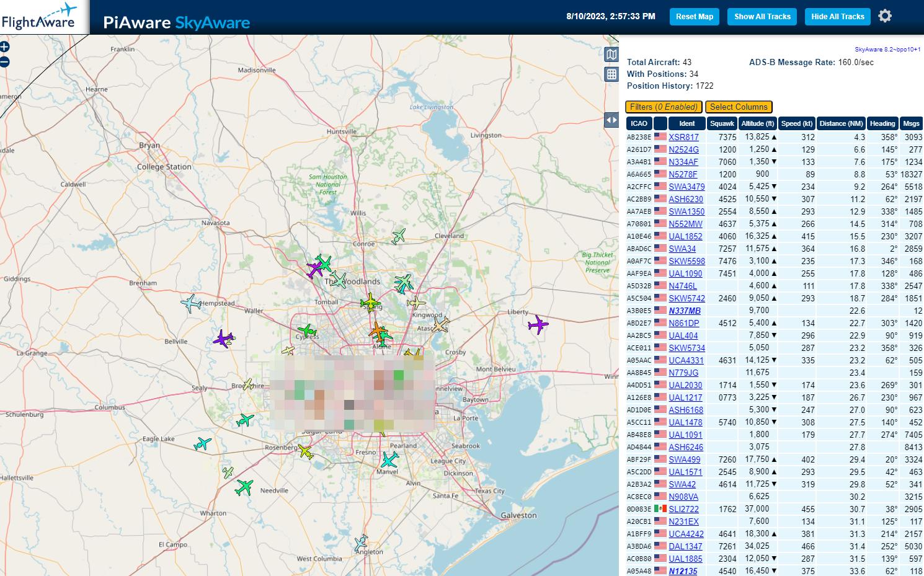The width and height of the screenshot is (924, 576).
Task: Select green aircraft icon near Needville
Action: pos(244,487)
